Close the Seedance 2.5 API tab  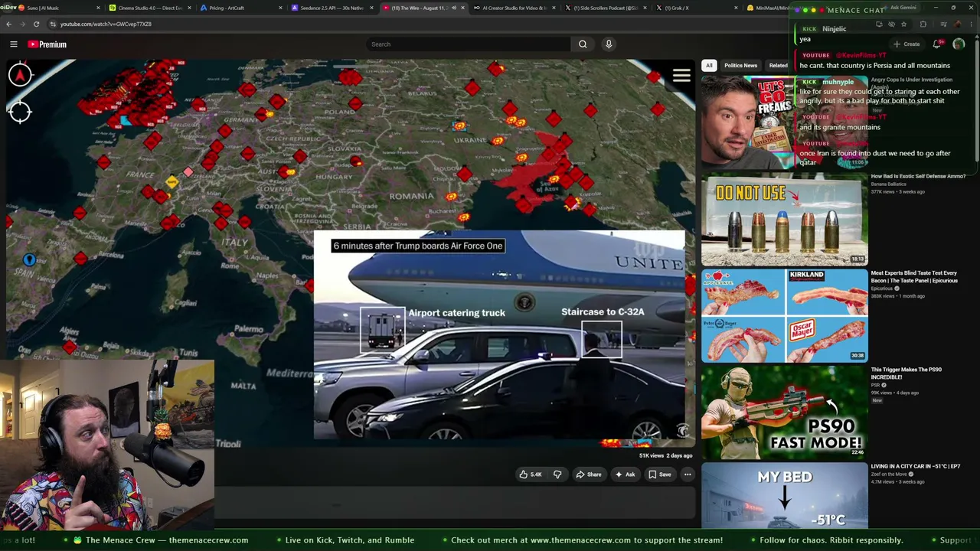[x=371, y=8]
